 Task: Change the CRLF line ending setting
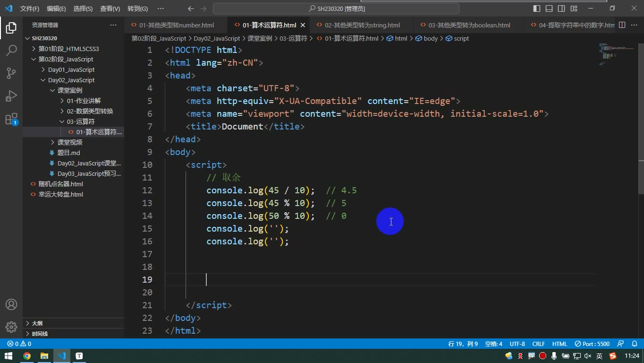538,344
